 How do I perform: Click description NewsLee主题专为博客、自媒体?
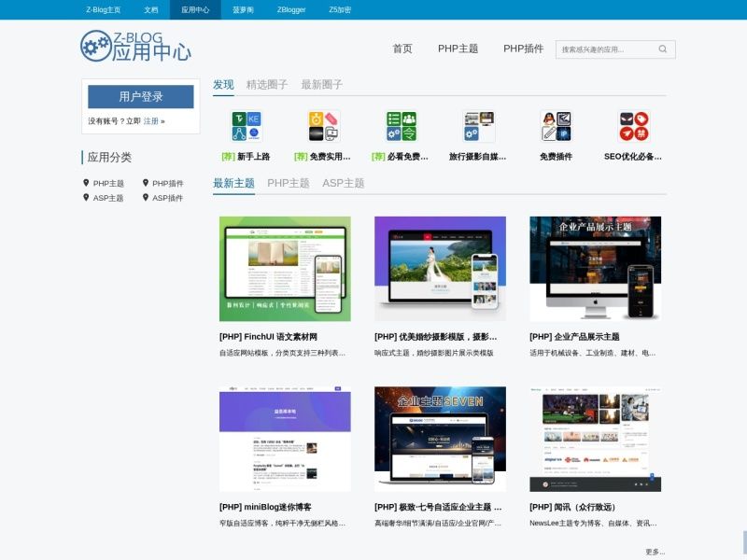tap(593, 523)
